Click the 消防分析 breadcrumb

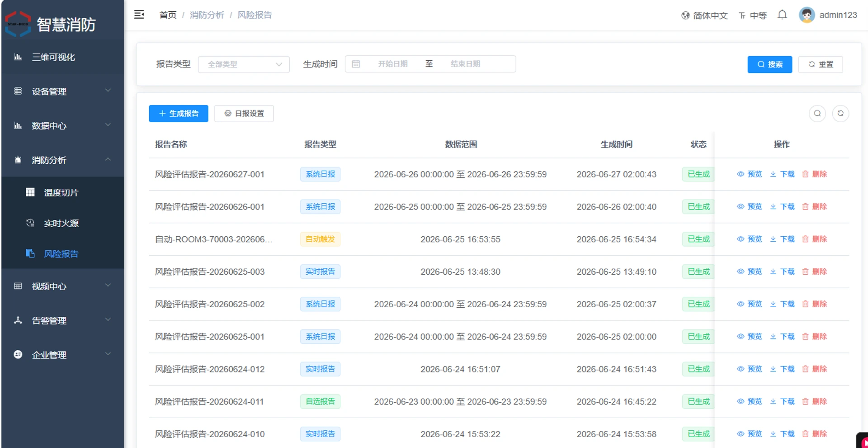pos(207,15)
